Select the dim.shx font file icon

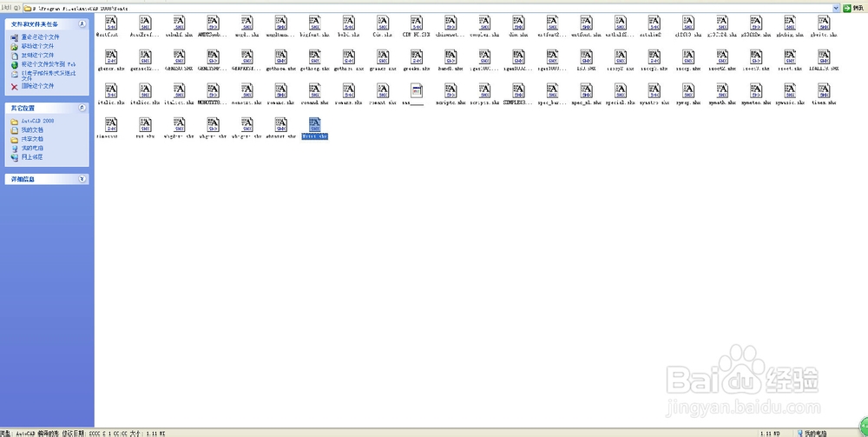(518, 23)
